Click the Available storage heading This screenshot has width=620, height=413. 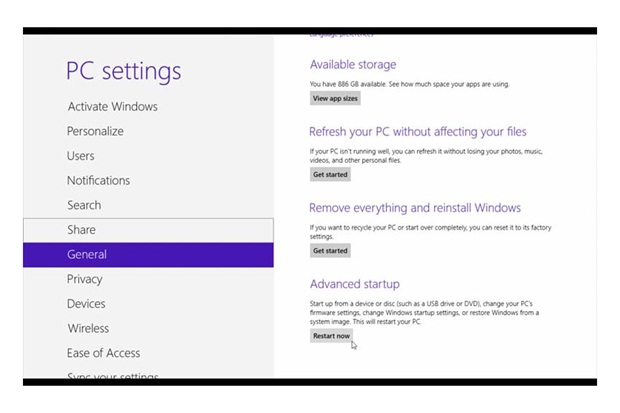point(353,64)
